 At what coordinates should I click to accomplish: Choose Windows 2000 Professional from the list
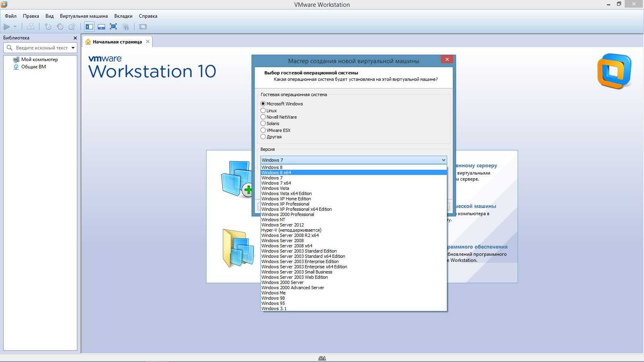[x=353, y=214]
